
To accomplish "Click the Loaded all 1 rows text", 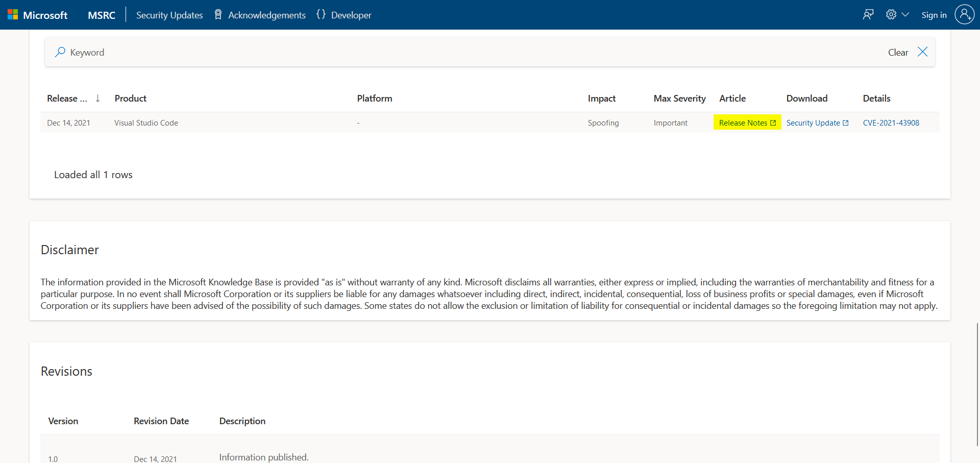I will [93, 175].
